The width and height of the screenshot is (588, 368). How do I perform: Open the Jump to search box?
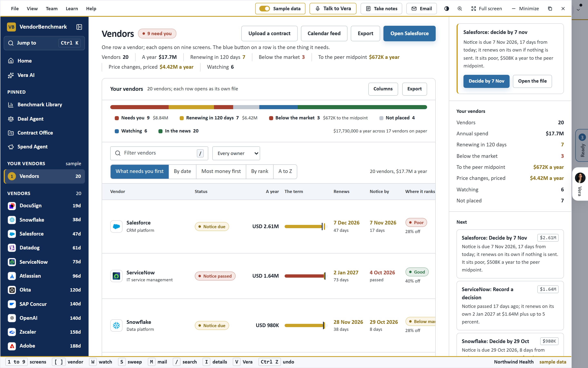coord(44,43)
